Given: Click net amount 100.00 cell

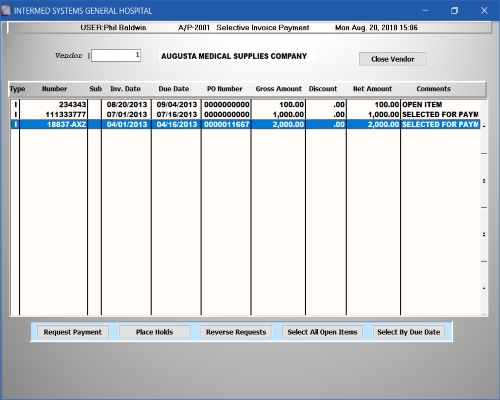Looking at the screenshot, I should coord(387,105).
